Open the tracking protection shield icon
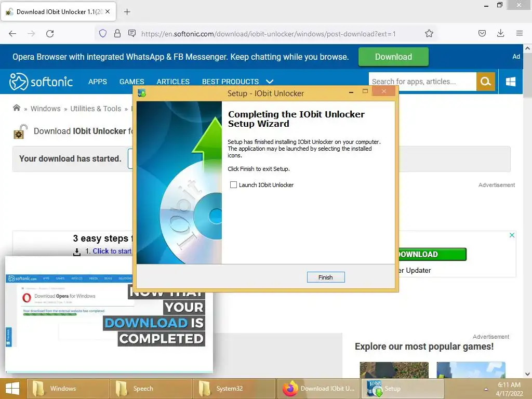The height and width of the screenshot is (399, 532). click(103, 33)
